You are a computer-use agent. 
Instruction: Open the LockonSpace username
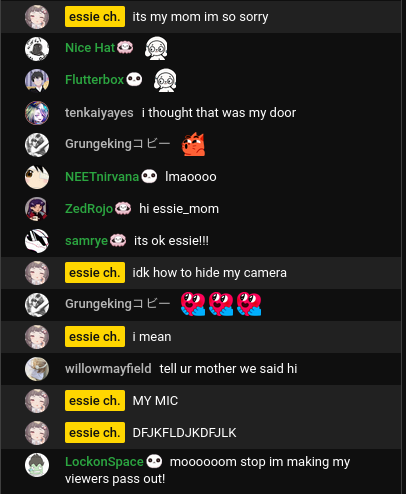pos(104,462)
